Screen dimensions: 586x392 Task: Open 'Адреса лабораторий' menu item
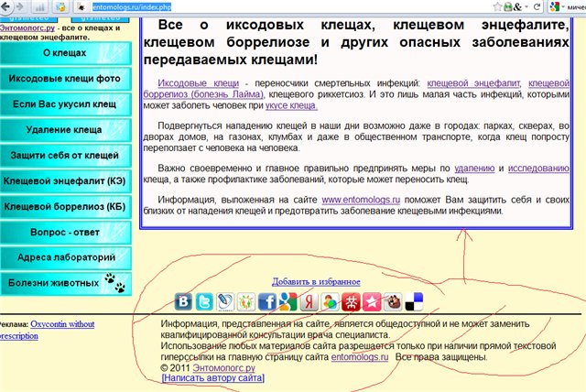(65, 257)
